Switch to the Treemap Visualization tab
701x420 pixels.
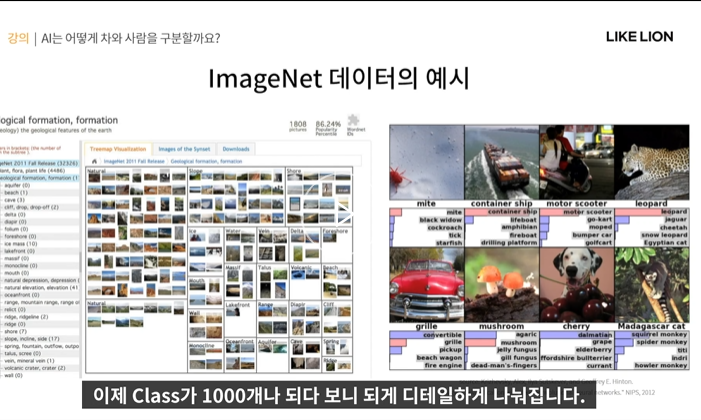coord(118,149)
